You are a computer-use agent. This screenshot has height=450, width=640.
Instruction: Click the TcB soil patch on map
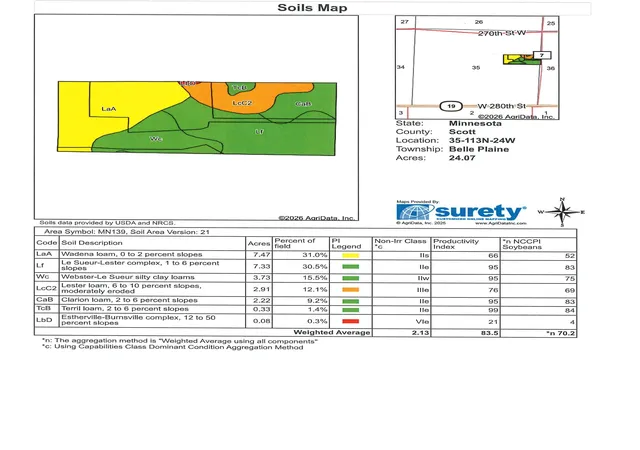(x=240, y=87)
